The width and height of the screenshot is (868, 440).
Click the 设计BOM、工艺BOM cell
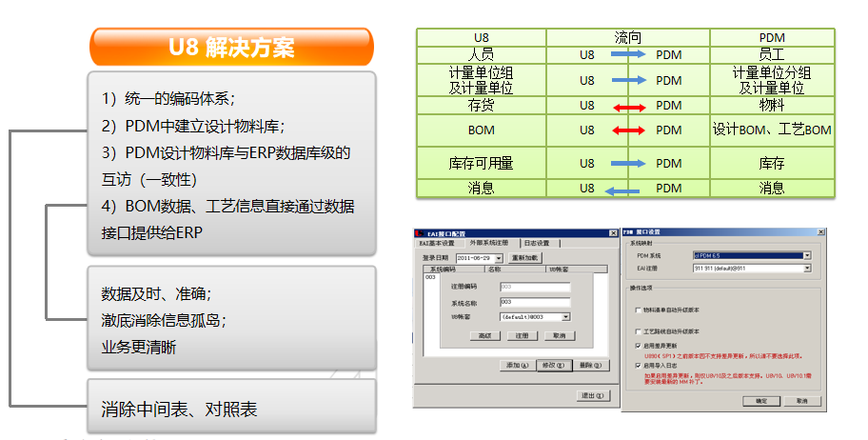[x=772, y=130]
